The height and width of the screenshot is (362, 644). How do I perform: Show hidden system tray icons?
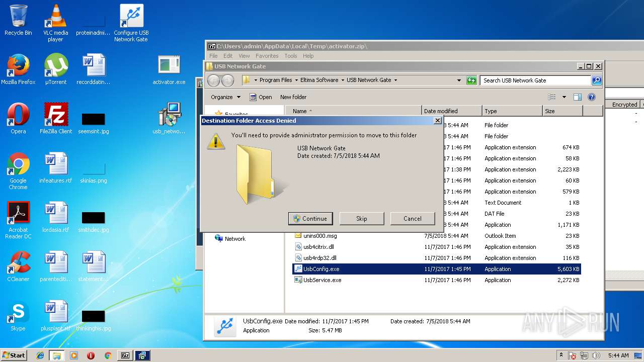[561, 355]
